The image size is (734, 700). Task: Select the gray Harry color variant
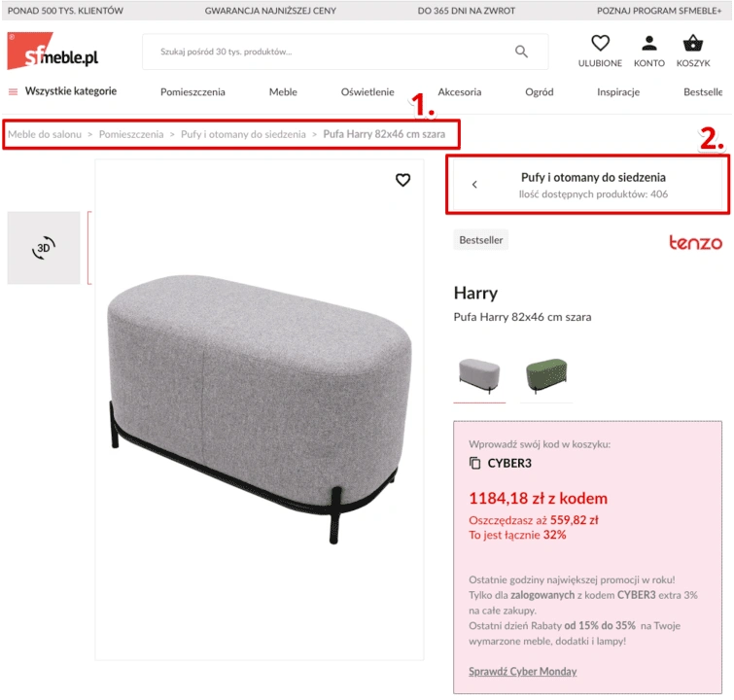[479, 376]
